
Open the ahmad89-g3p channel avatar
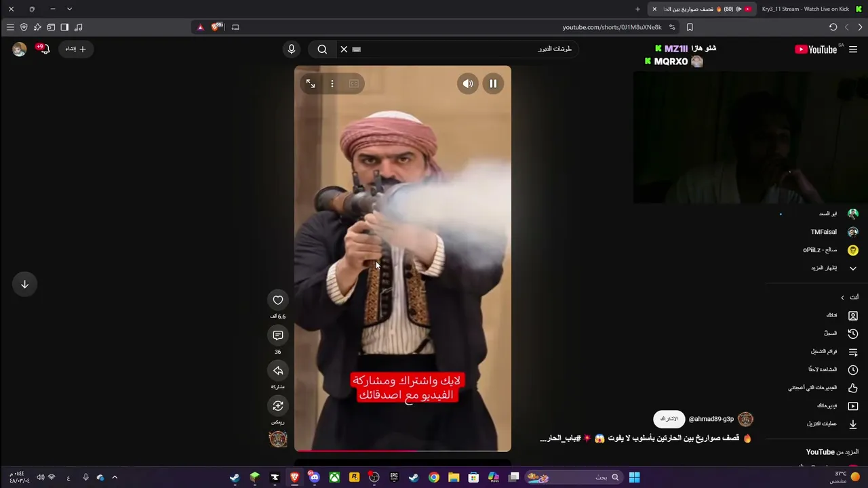(x=745, y=419)
